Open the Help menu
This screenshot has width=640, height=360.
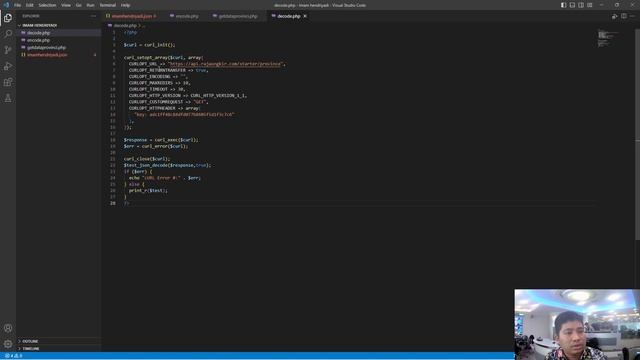[125, 5]
